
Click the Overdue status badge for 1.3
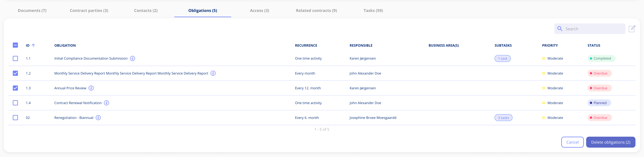(x=600, y=88)
